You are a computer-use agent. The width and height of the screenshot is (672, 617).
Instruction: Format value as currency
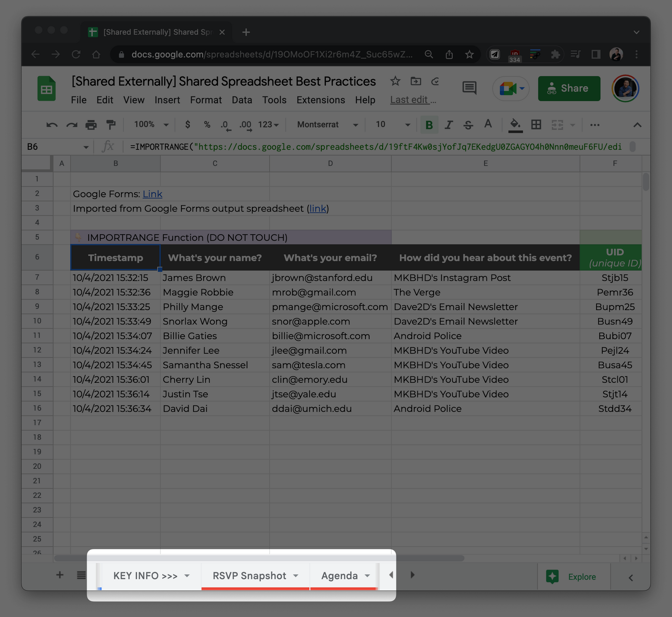[x=187, y=125]
